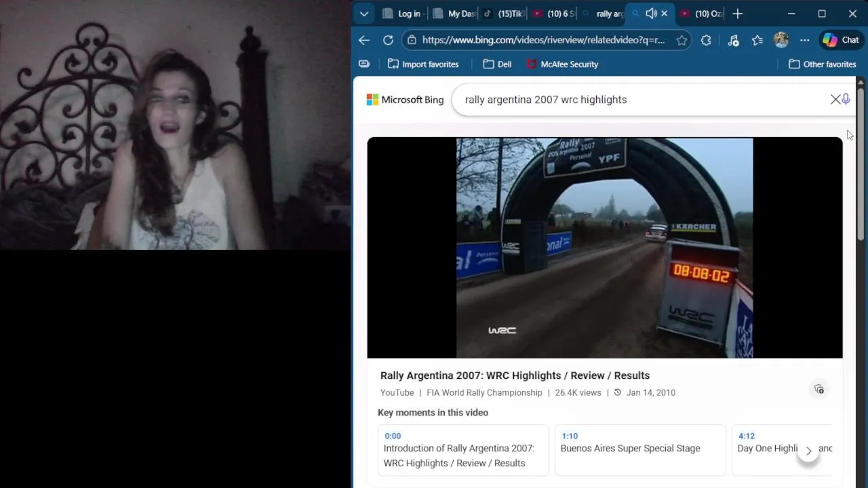This screenshot has height=488, width=868.
Task: Open Settings and more ellipsis menu
Action: click(805, 40)
